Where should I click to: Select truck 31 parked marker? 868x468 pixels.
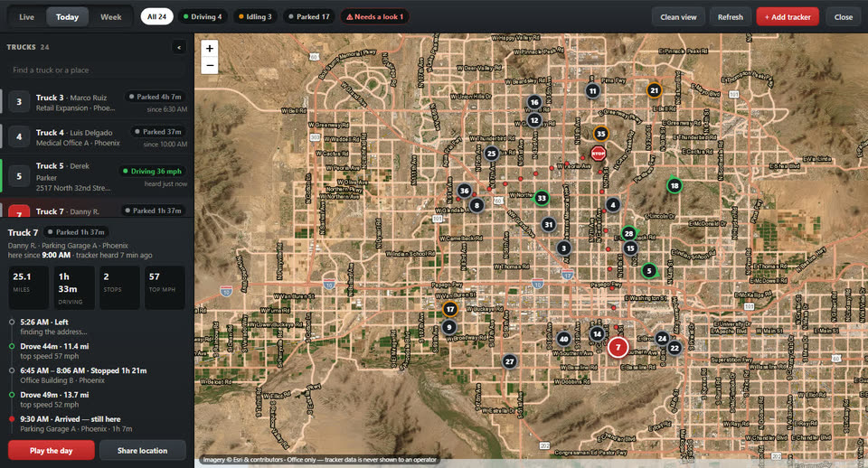click(x=549, y=225)
